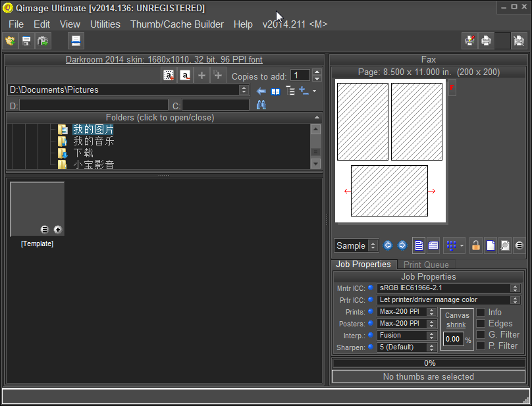Enable the Info checkbox
The height and width of the screenshot is (406, 532).
point(481,312)
